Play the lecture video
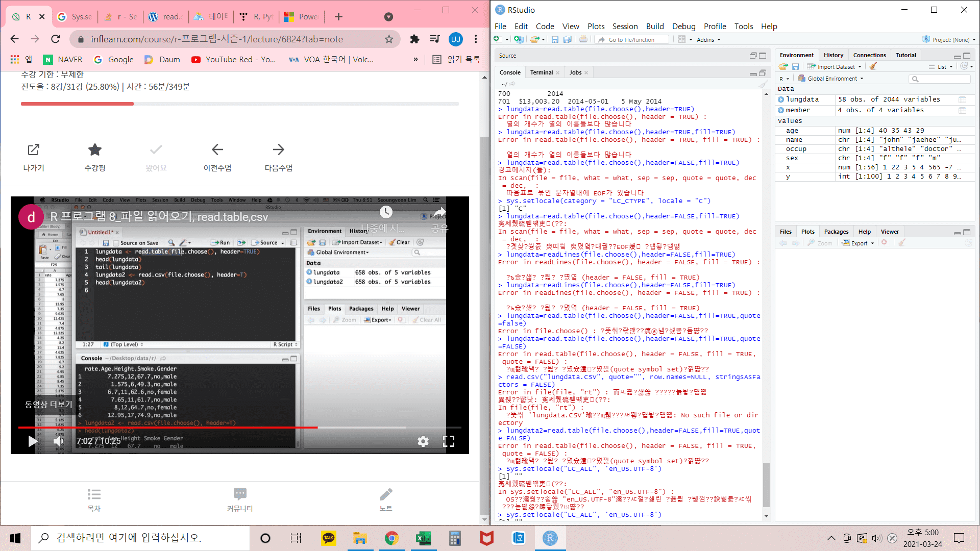Image resolution: width=980 pixels, height=551 pixels. (32, 441)
